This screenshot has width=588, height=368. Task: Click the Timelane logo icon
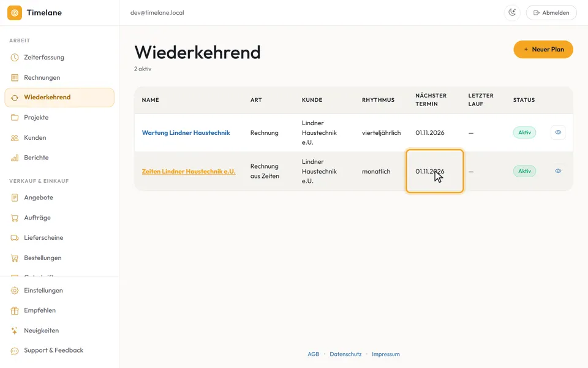point(15,13)
